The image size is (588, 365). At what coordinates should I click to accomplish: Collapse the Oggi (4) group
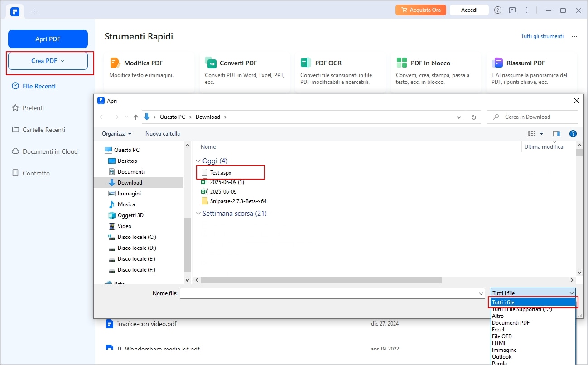[x=198, y=161]
